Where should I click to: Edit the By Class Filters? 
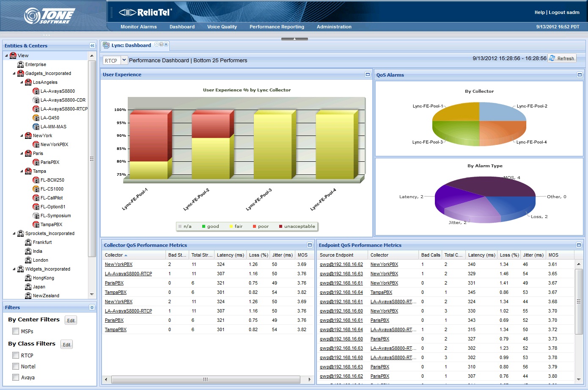[67, 345]
